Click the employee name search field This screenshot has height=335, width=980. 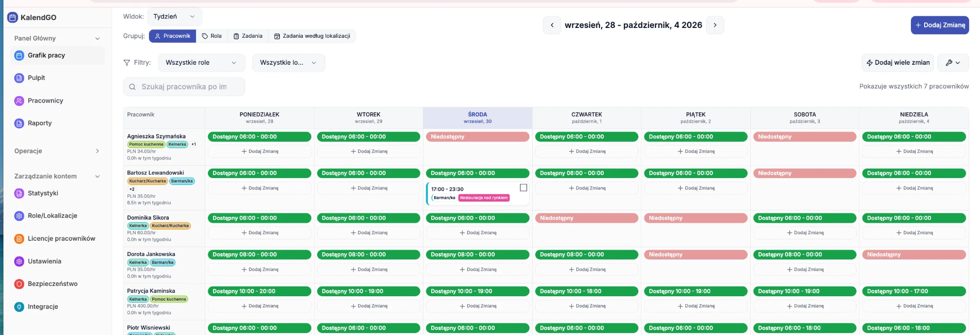pyautogui.click(x=184, y=87)
